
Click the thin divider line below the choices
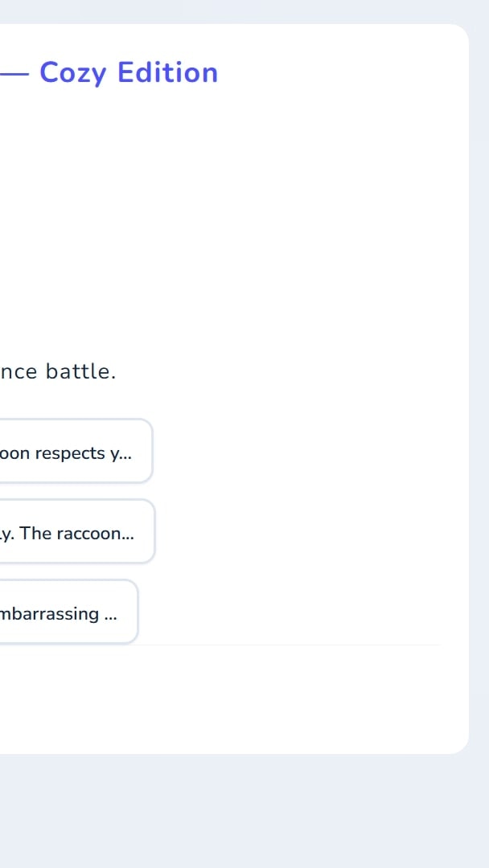(241, 645)
